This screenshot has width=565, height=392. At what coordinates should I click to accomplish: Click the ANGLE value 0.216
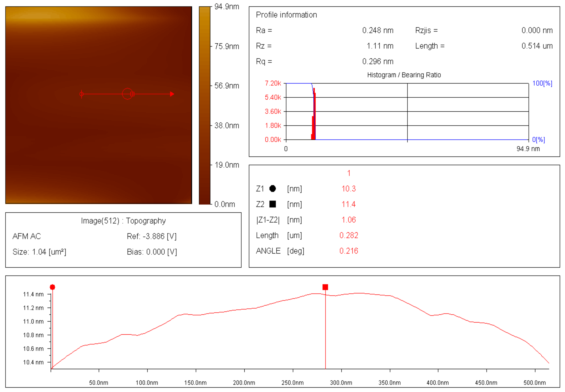(348, 251)
